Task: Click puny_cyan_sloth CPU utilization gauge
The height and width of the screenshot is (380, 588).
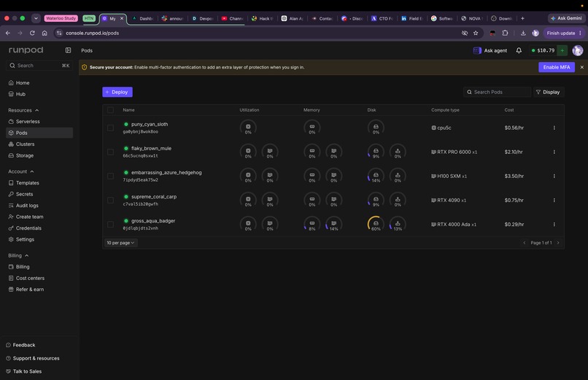Action: 248,128
